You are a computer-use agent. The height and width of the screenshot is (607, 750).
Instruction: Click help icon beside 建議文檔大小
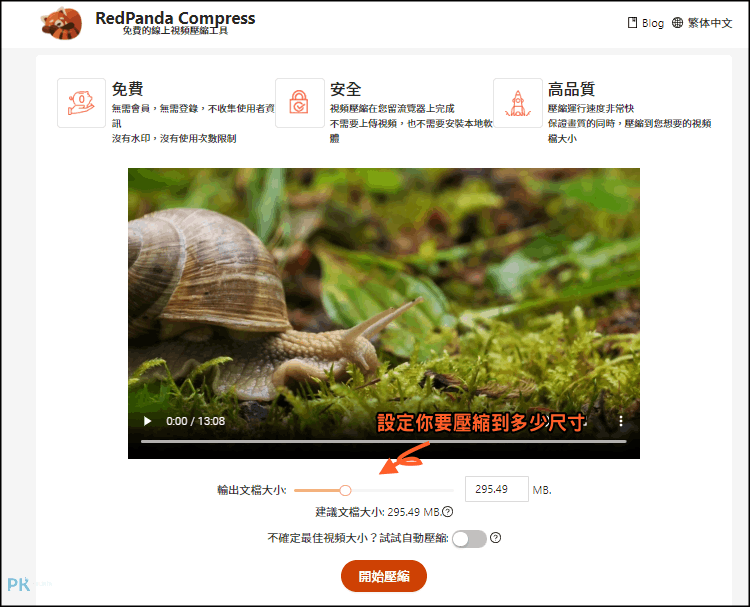[x=448, y=512]
